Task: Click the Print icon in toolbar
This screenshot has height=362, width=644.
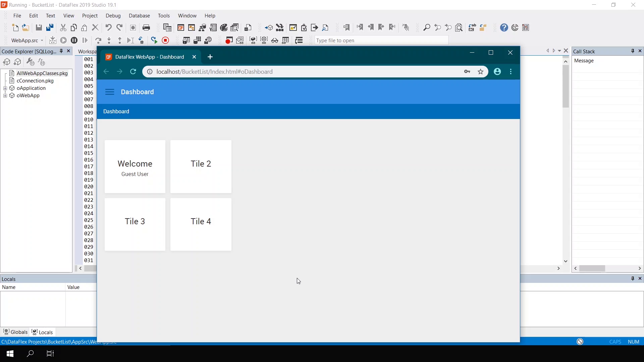Action: coord(146,27)
